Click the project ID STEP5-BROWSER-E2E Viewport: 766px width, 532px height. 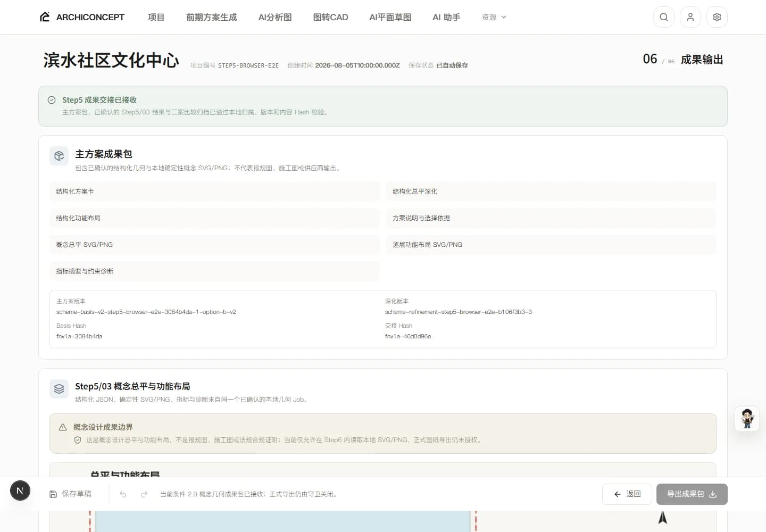[248, 65]
